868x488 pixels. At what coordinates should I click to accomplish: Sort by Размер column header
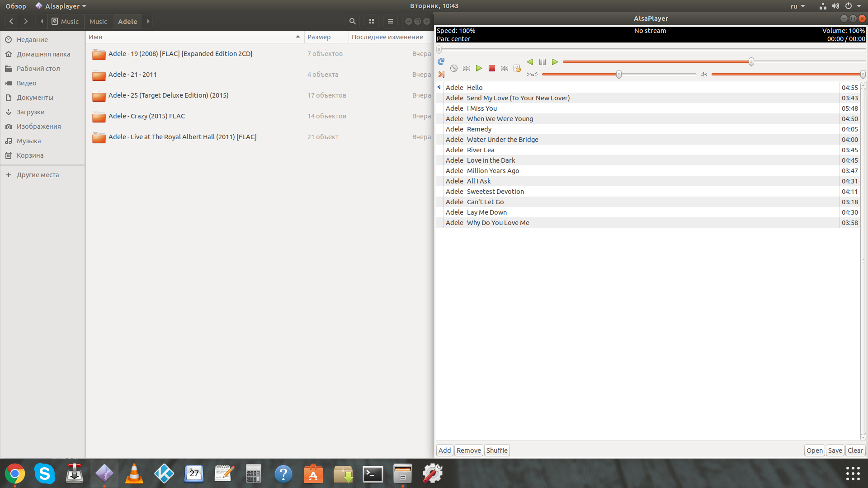[x=326, y=37]
